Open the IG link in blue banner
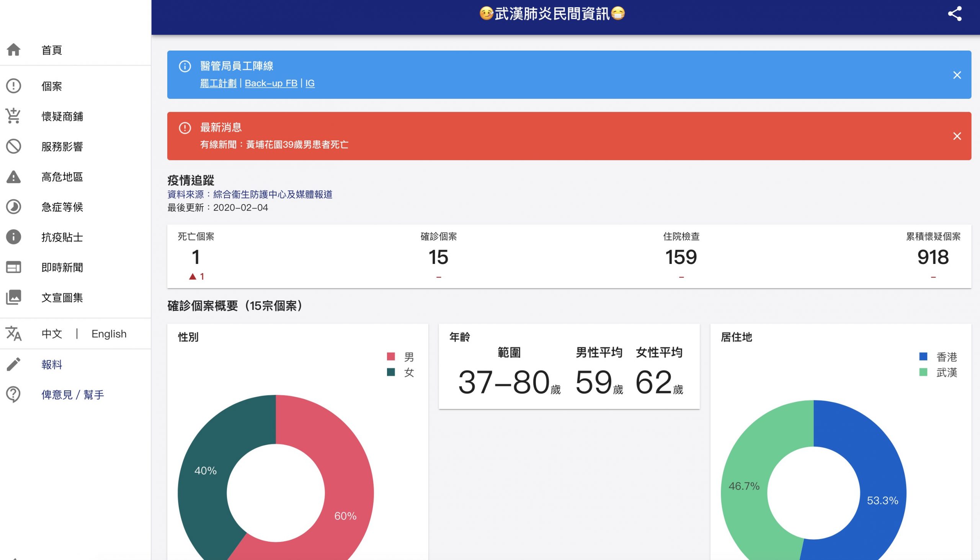 [310, 83]
